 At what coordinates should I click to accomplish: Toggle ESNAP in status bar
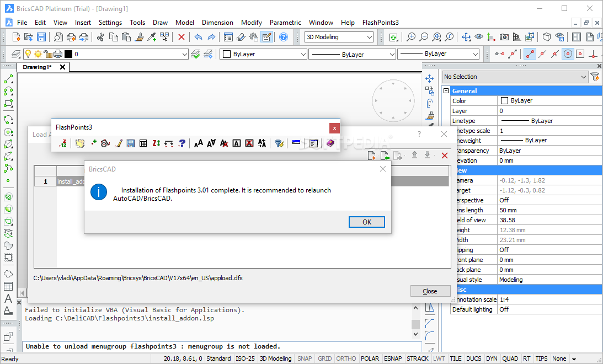pyautogui.click(x=393, y=358)
